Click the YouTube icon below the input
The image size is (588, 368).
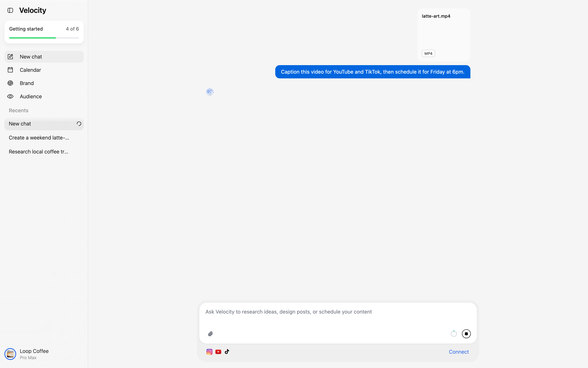tap(218, 352)
